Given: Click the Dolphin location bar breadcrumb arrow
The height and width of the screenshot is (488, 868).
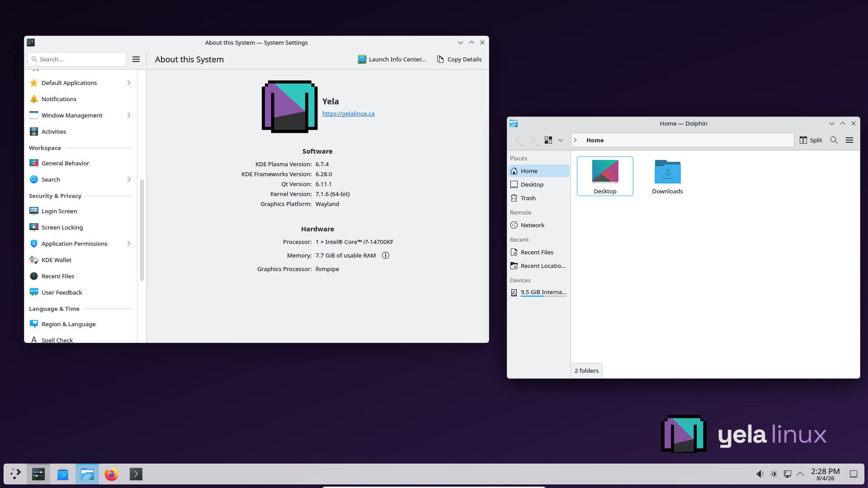Looking at the screenshot, I should [x=576, y=140].
